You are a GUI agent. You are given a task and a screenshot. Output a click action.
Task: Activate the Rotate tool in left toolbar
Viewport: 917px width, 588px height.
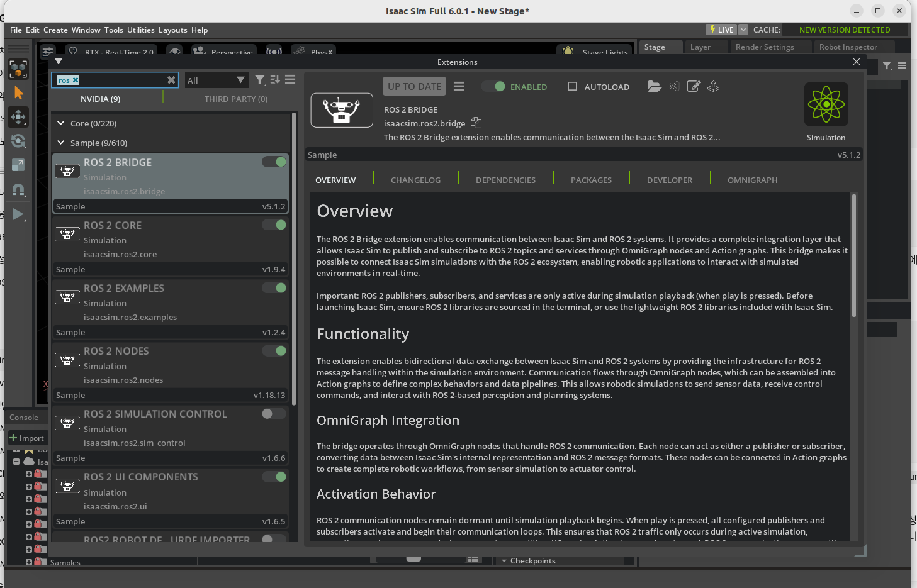pos(18,141)
